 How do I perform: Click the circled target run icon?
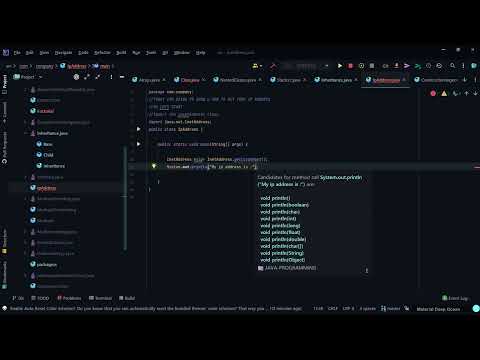(x=361, y=66)
